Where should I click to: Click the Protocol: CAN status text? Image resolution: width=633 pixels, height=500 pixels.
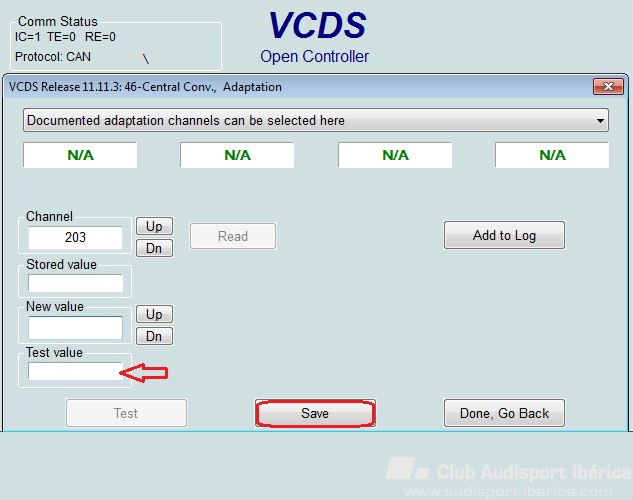click(x=53, y=57)
